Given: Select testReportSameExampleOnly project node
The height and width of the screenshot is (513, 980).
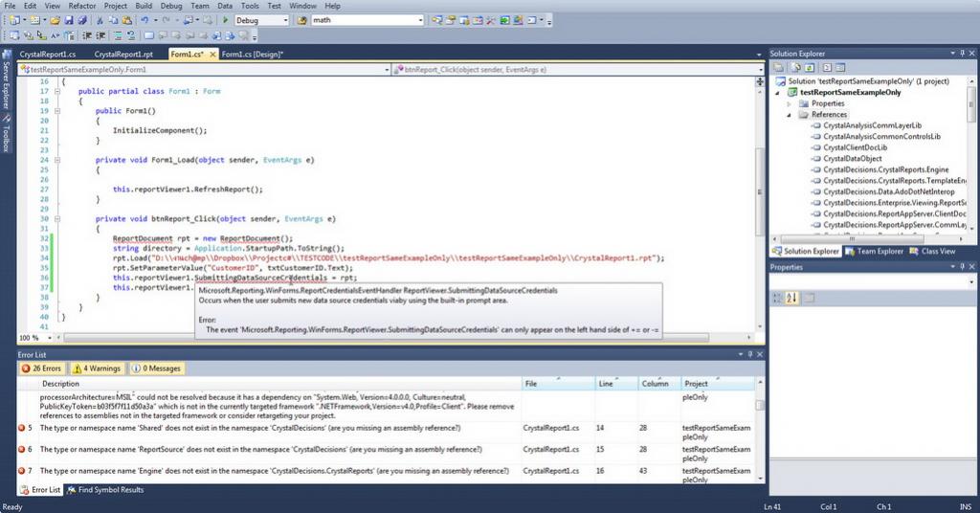Looking at the screenshot, I should pos(851,93).
